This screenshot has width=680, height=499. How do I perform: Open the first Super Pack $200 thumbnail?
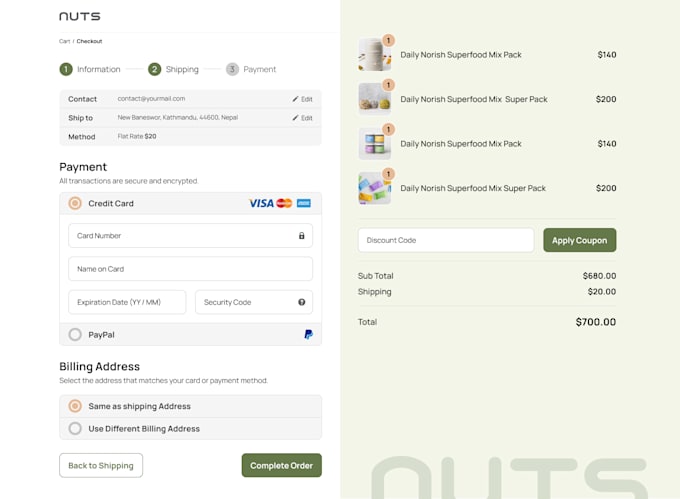375,99
